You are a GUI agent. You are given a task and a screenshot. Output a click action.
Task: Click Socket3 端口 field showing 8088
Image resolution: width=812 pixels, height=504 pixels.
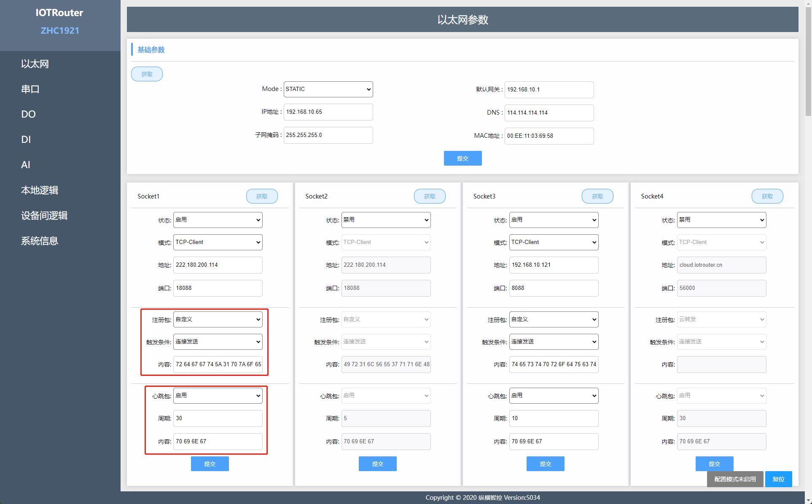tap(554, 288)
